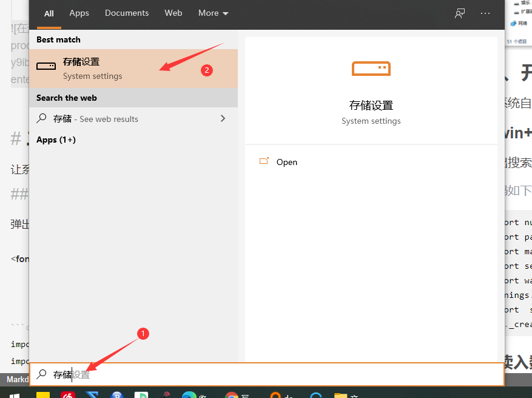Click the 存储设置 title in preview pane
This screenshot has height=398, width=532.
371,106
